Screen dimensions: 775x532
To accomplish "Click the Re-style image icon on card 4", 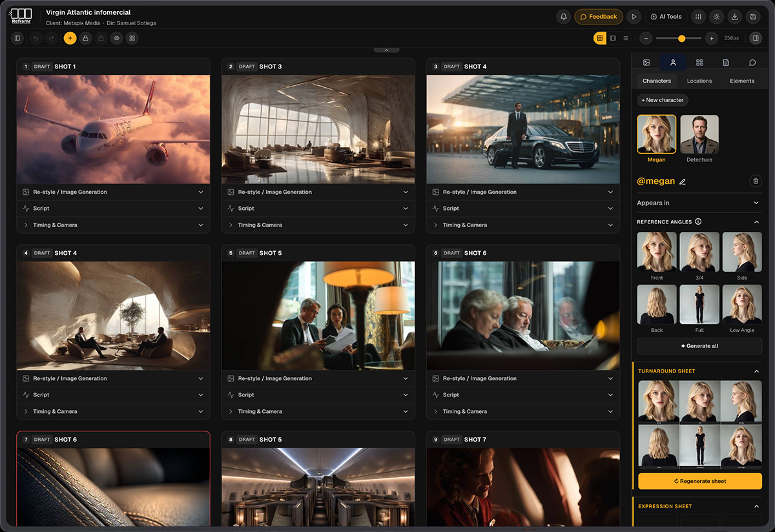I will 26,378.
